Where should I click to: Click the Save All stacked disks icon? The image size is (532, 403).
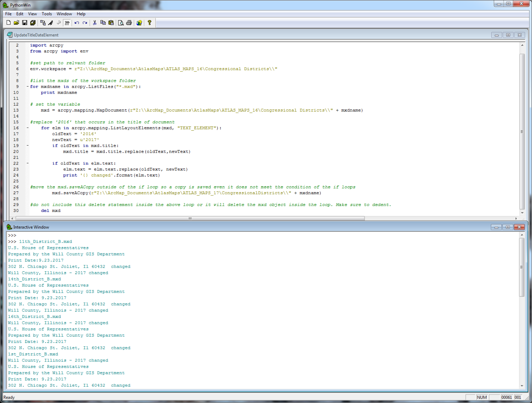coord(33,23)
